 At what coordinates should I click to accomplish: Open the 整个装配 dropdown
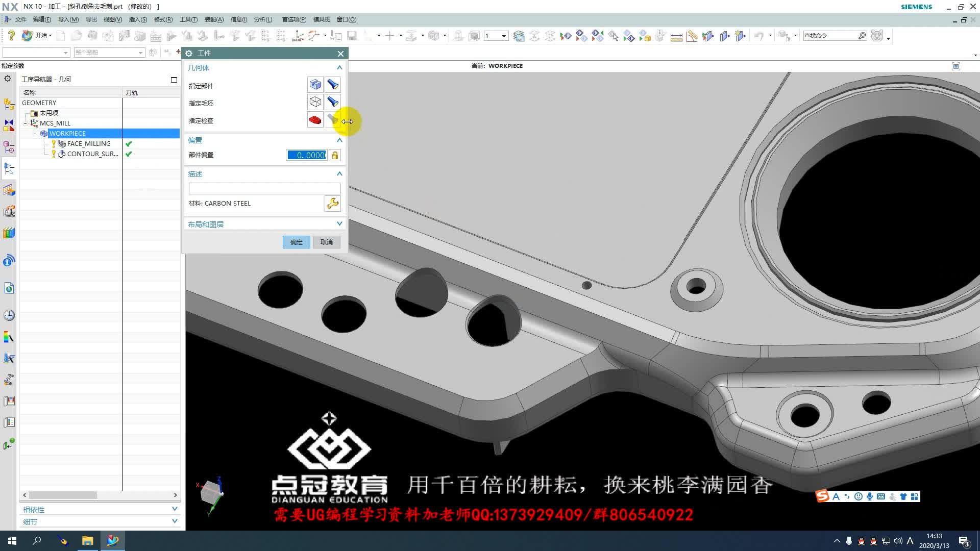click(x=141, y=53)
